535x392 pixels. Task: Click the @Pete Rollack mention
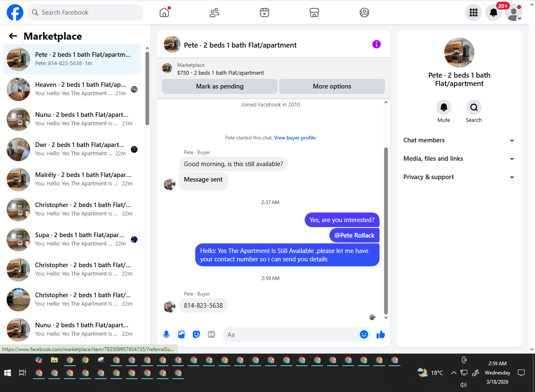pos(354,235)
